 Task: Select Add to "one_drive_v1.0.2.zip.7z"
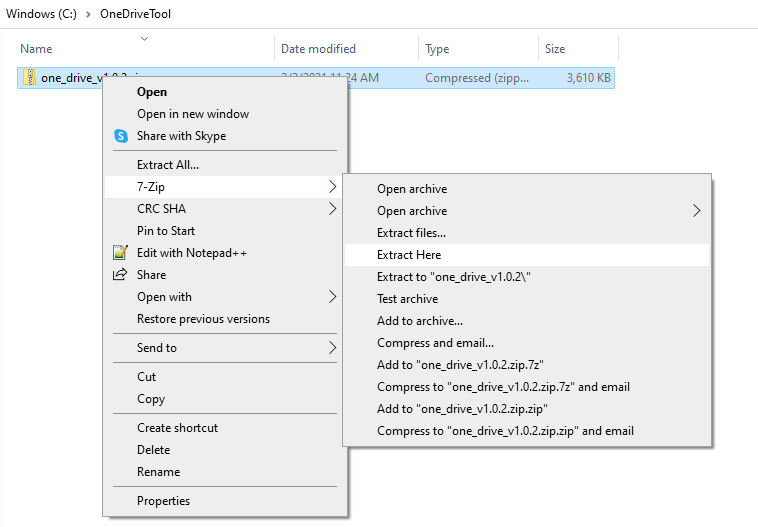click(x=527, y=365)
